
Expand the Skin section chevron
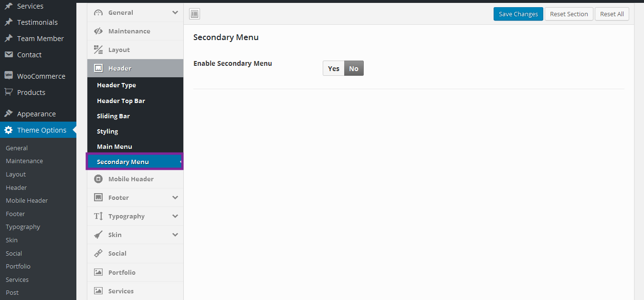175,235
